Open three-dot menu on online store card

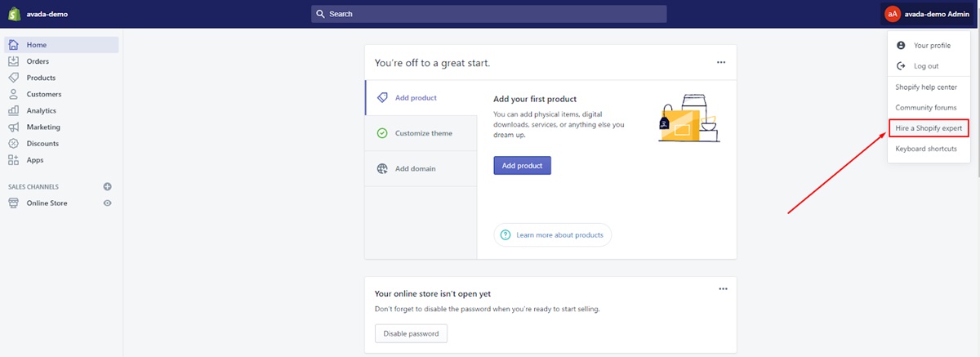[x=723, y=288]
